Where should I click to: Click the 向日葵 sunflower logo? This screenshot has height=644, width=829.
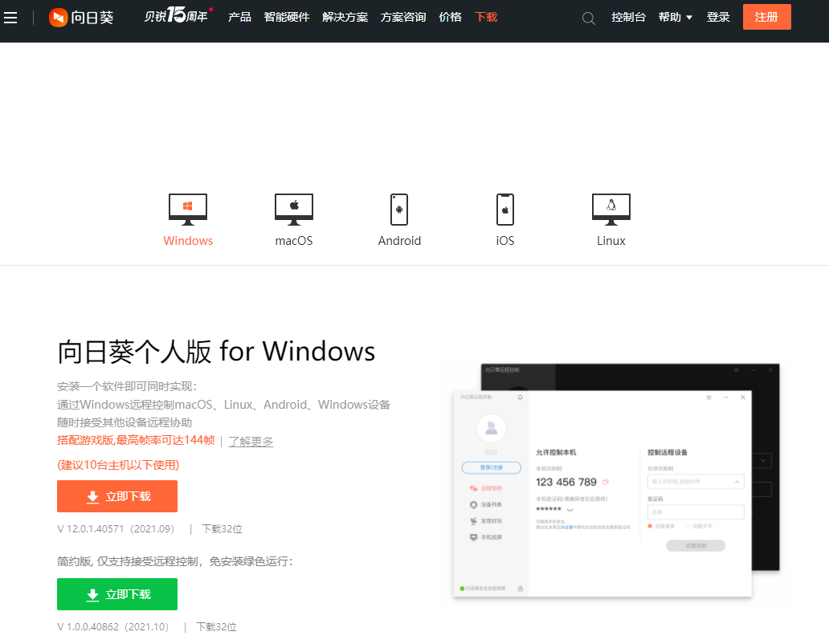(81, 18)
